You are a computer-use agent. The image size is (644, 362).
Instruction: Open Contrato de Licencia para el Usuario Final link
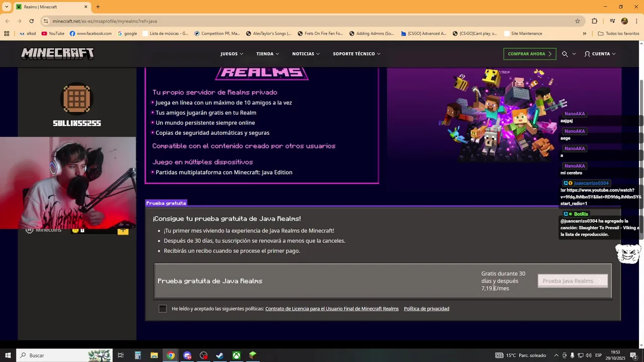tap(332, 309)
